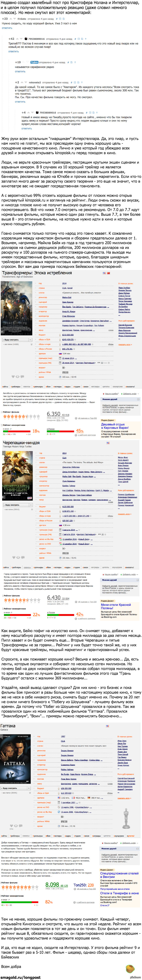Open 'Буду смотреть' dropdown for Ninja Turtles
The image size is (142, 980).
17,505
